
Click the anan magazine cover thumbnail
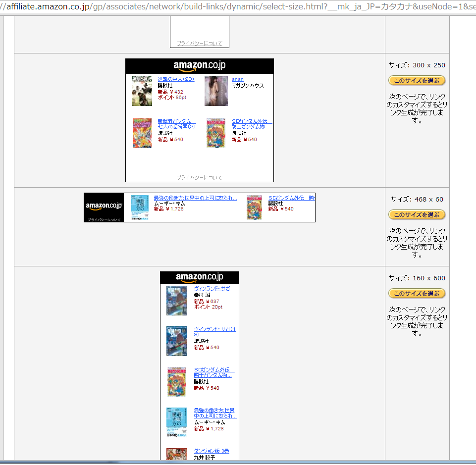[x=216, y=91]
